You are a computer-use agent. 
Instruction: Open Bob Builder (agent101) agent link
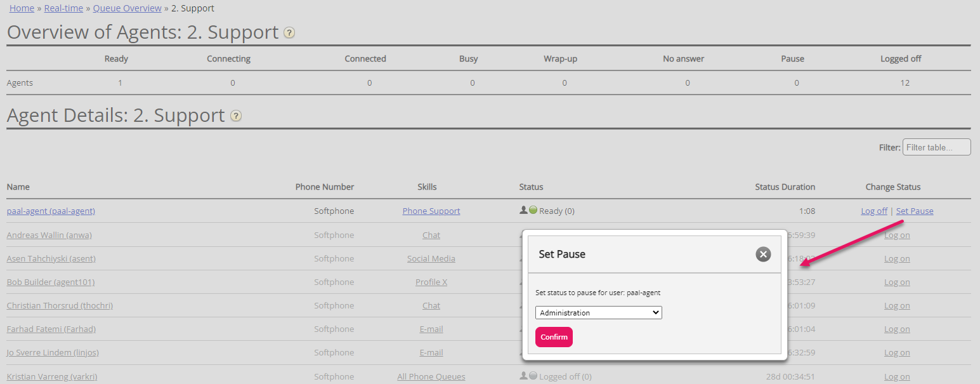coord(51,282)
